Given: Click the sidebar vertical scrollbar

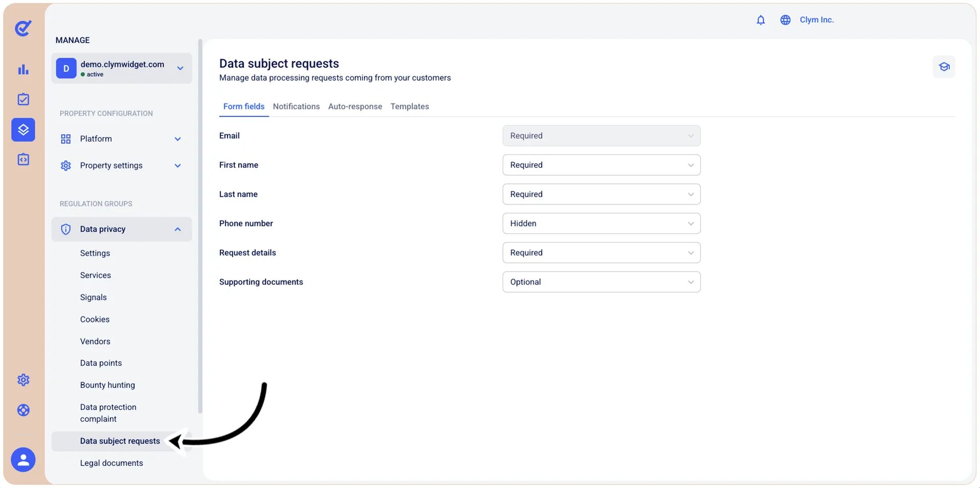Looking at the screenshot, I should (x=200, y=226).
